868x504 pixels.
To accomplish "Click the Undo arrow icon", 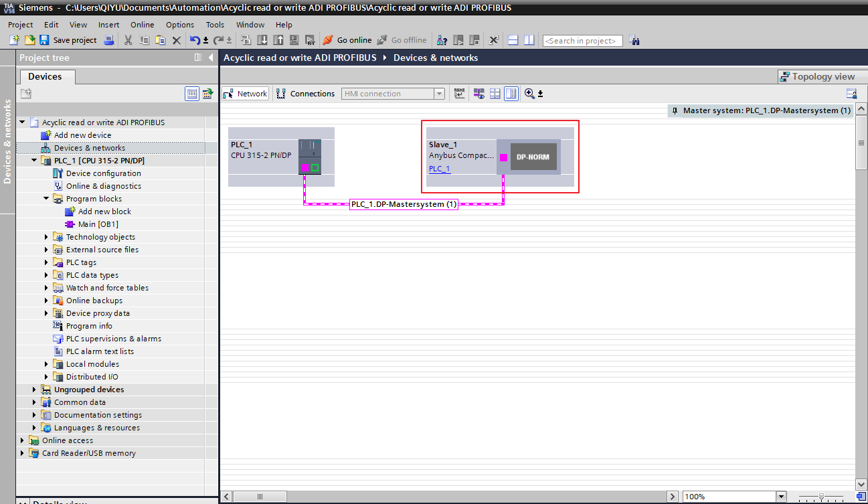I will (195, 40).
